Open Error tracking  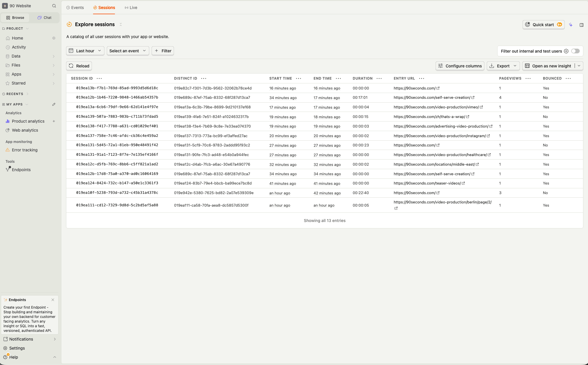(25, 150)
